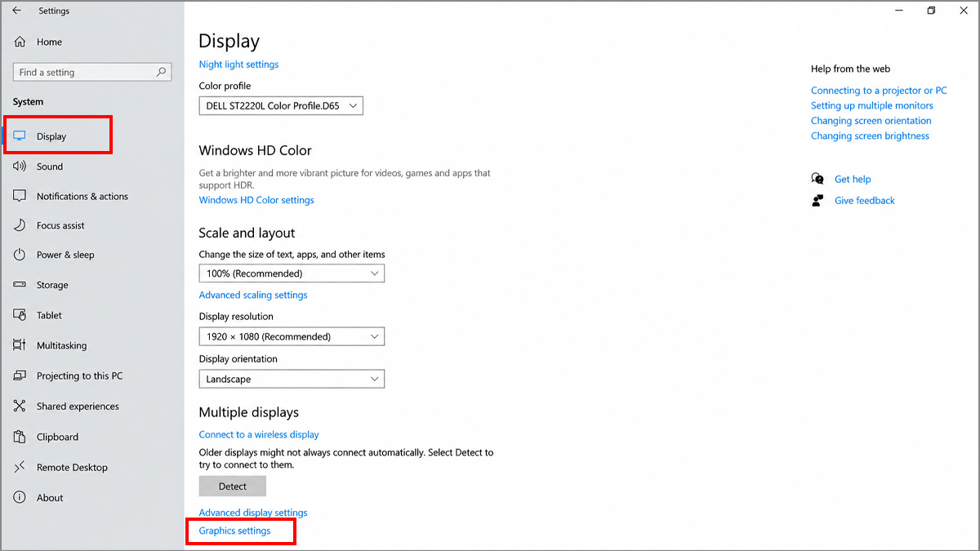Click the Get help chat icon
The image size is (980, 551).
pos(817,179)
